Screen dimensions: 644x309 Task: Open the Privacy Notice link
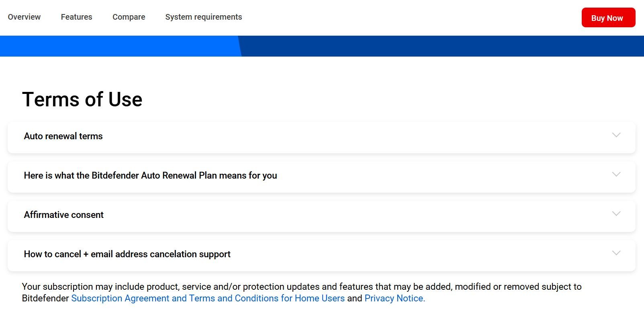395,298
